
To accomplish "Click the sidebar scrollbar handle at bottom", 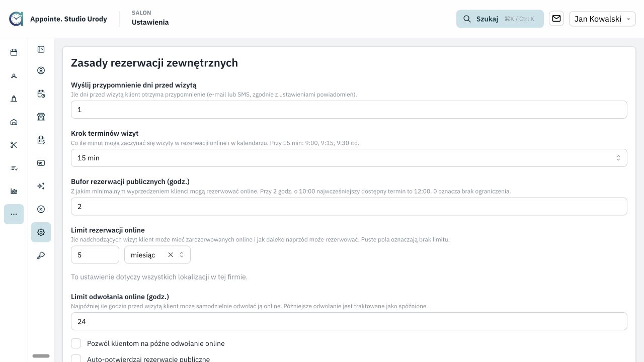I will pyautogui.click(x=41, y=356).
